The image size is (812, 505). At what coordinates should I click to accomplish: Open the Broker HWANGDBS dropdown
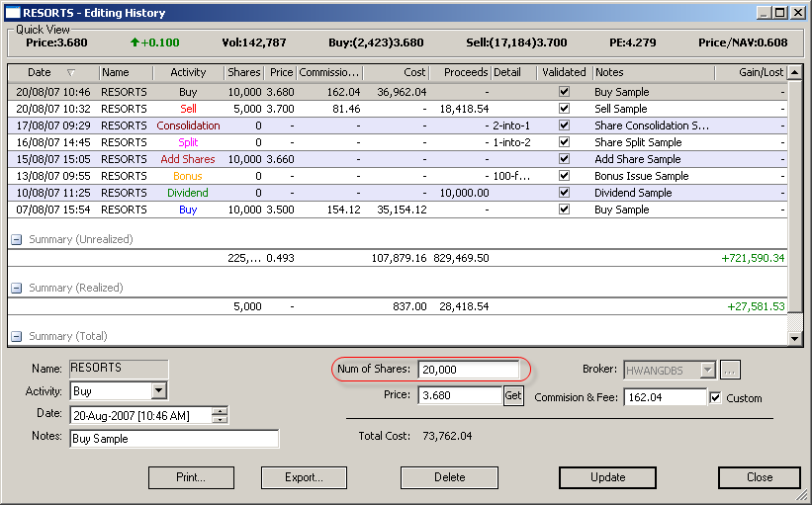tap(708, 370)
